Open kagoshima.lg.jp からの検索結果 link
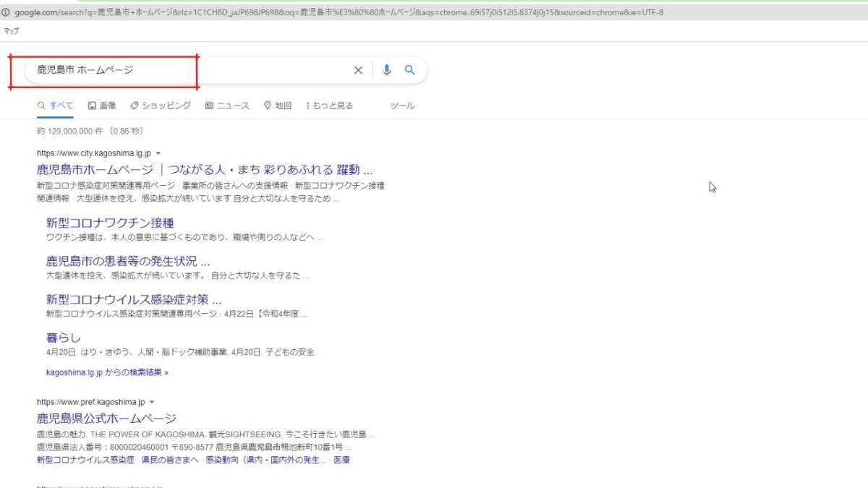 click(x=107, y=372)
